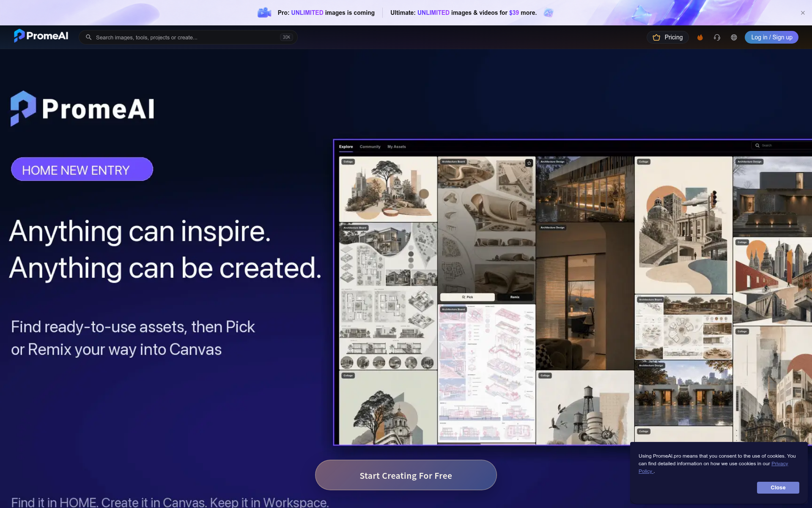This screenshot has height=508, width=812.
Task: Open the floor plans Architecture Board thumbnail
Action: coord(388,296)
